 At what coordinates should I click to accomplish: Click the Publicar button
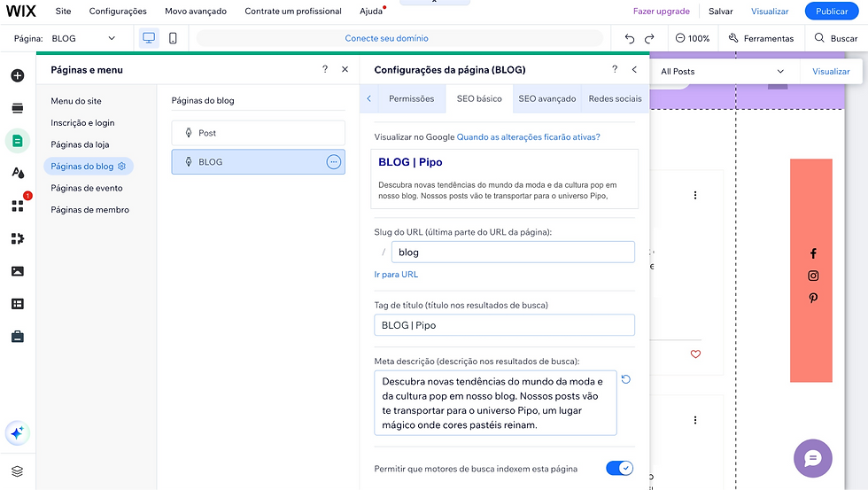point(832,11)
